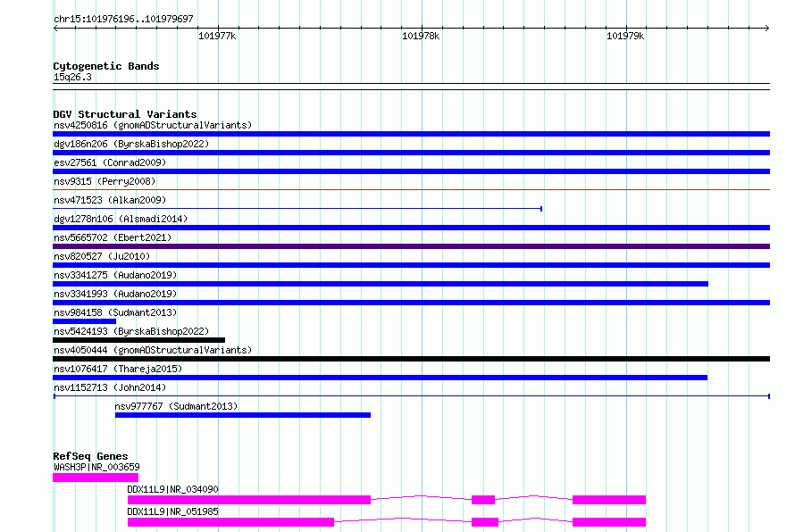Select the blue nsv977767 Sudmant2013 bar
This screenshot has width=795, height=532.
(x=243, y=415)
